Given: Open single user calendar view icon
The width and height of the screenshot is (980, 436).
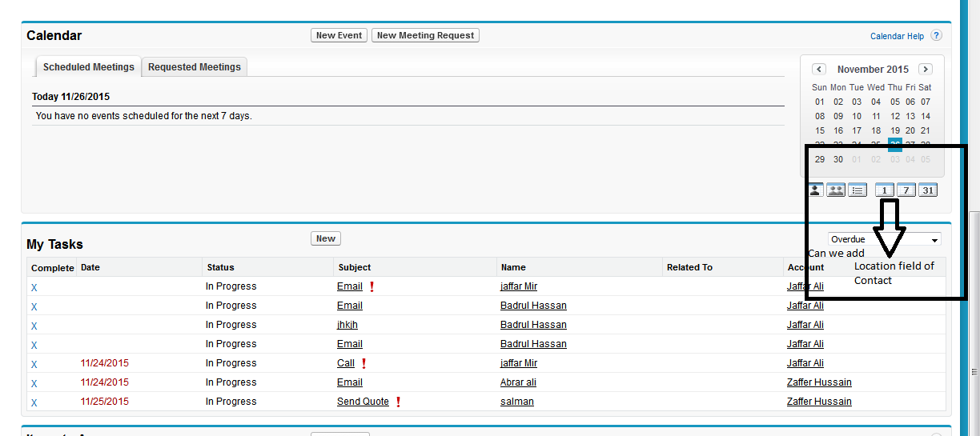Looking at the screenshot, I should pos(815,190).
